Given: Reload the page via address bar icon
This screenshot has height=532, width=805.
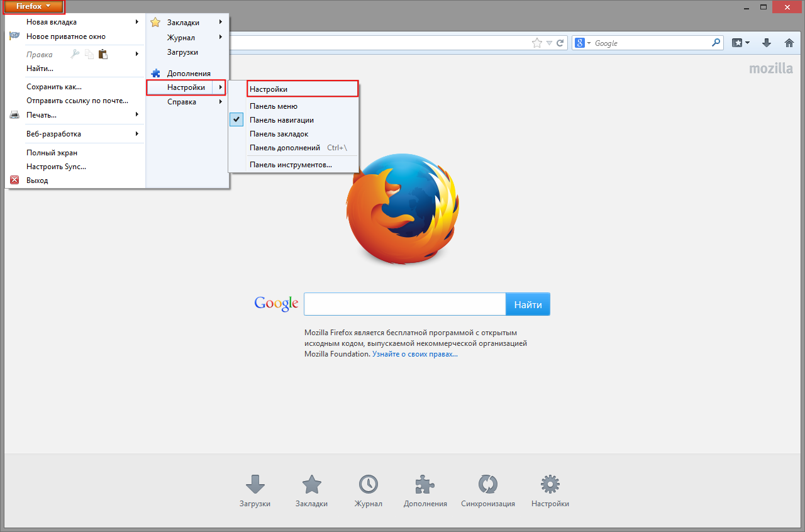Looking at the screenshot, I should [x=560, y=43].
